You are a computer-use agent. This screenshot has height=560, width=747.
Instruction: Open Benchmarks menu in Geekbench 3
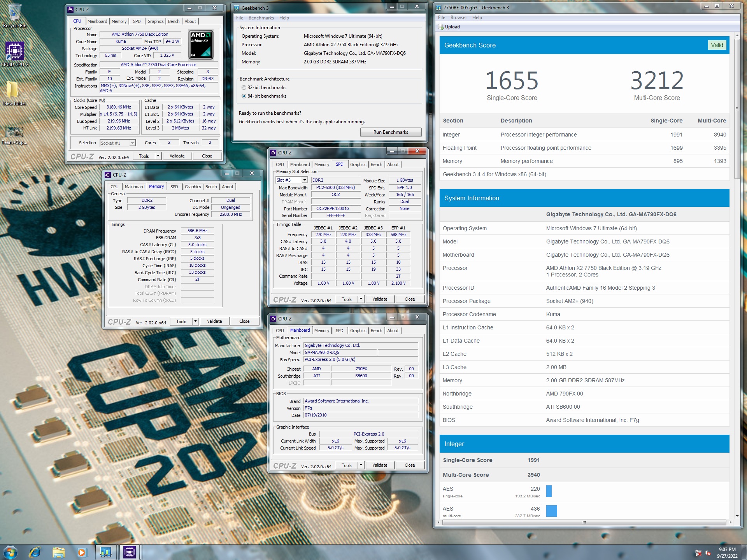pos(261,18)
